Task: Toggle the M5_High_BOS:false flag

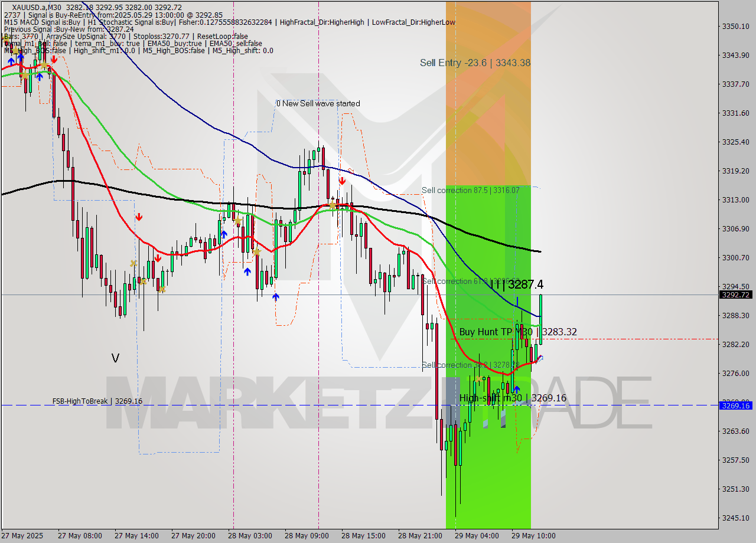Action: tap(173, 50)
